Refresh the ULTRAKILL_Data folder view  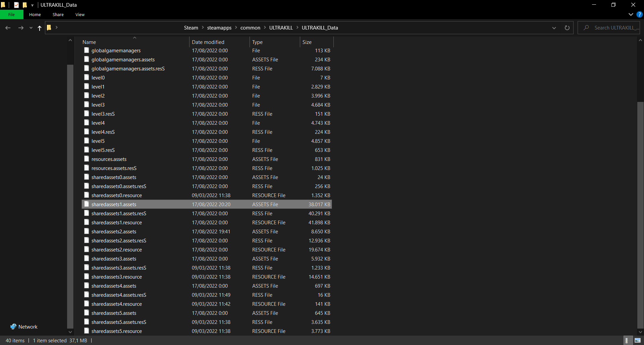[567, 28]
